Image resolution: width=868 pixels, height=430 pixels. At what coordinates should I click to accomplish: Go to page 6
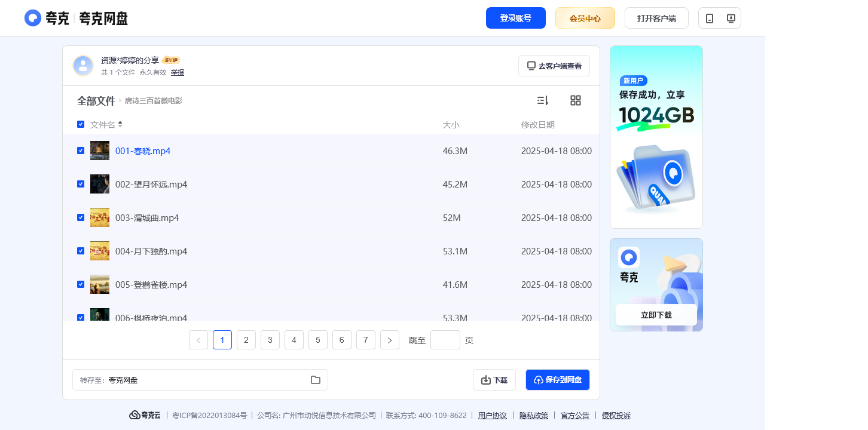(x=342, y=340)
